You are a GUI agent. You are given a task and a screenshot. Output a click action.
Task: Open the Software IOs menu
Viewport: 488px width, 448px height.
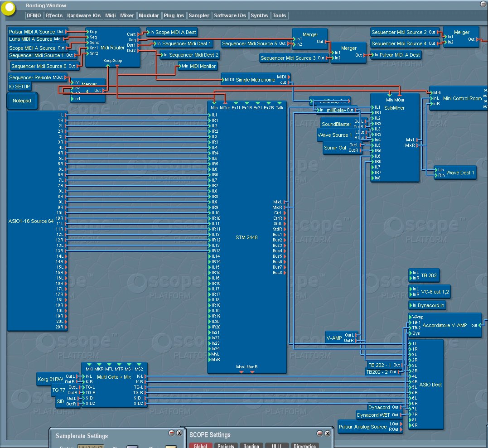pyautogui.click(x=230, y=15)
